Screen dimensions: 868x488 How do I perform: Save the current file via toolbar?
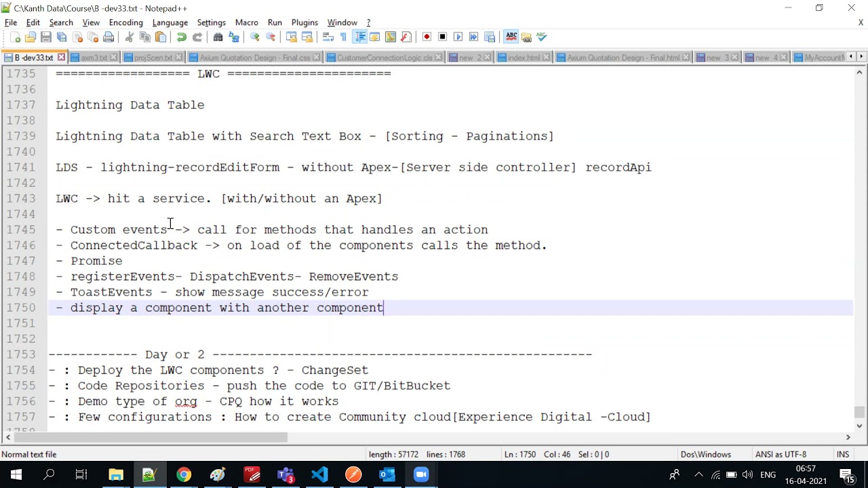[x=46, y=37]
